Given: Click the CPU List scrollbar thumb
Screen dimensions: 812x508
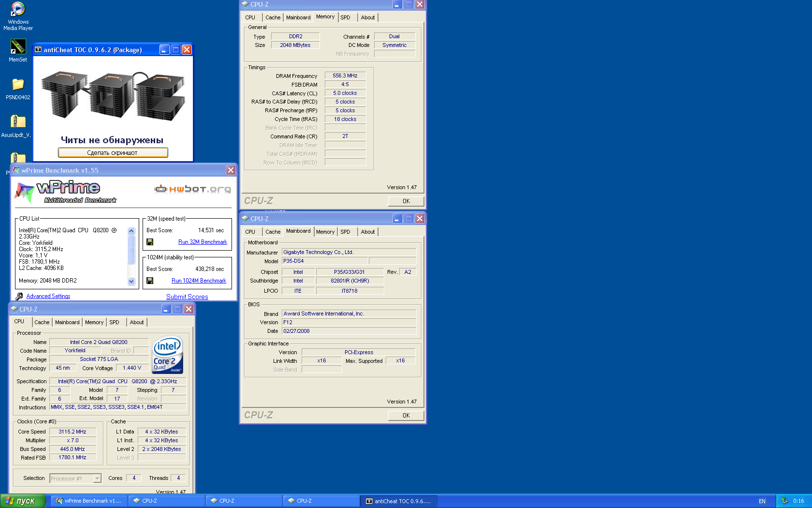Looking at the screenshot, I should click(x=131, y=249).
